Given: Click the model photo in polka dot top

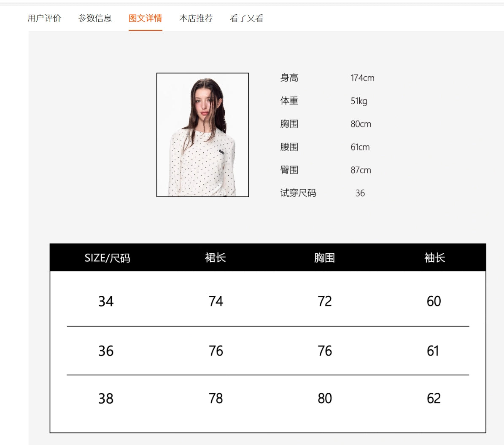Looking at the screenshot, I should click(202, 135).
